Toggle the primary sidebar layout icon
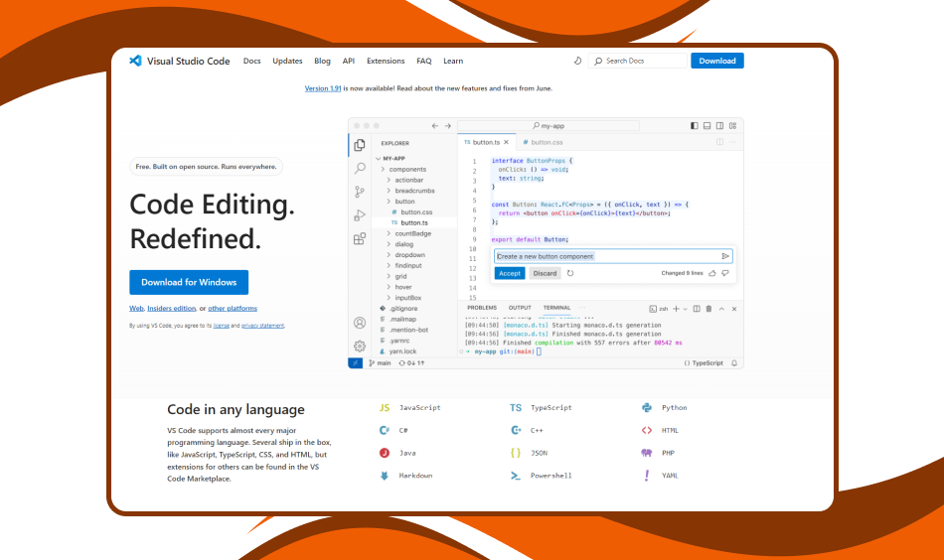Image resolution: width=944 pixels, height=560 pixels. coord(695,126)
